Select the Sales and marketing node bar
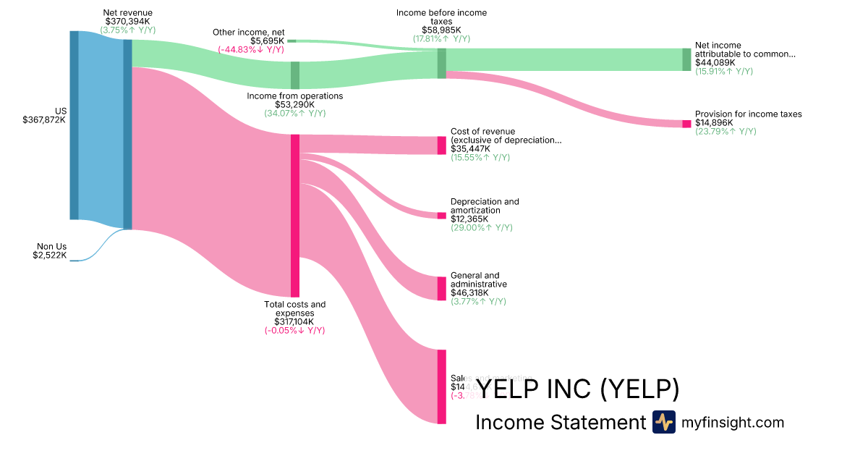 (441, 387)
